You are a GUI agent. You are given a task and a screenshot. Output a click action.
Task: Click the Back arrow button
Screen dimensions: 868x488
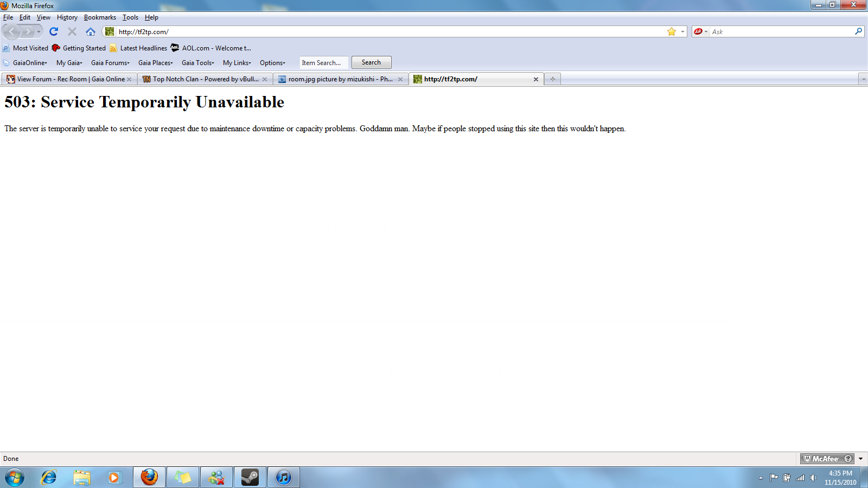click(x=12, y=31)
